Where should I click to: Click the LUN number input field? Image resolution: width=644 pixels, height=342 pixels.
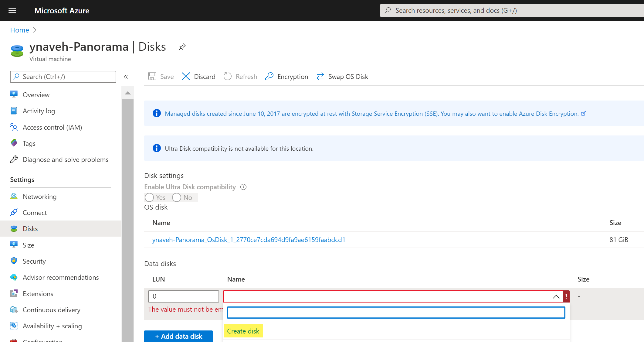coord(183,296)
